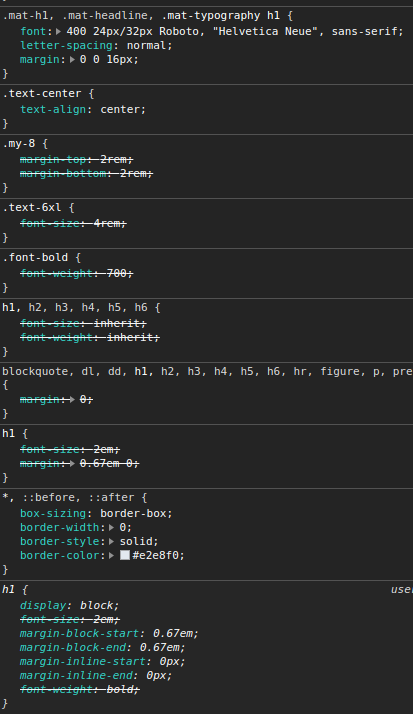Viewport: 413px width, 714px height.
Task: Expand margin 0.67em 0 shorthand triangle
Action: pos(72,464)
